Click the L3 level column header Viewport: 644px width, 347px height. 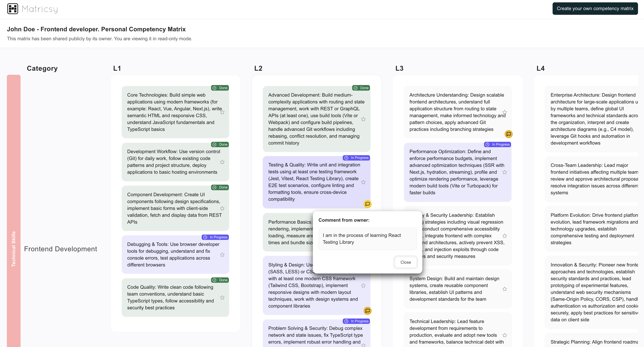point(399,68)
